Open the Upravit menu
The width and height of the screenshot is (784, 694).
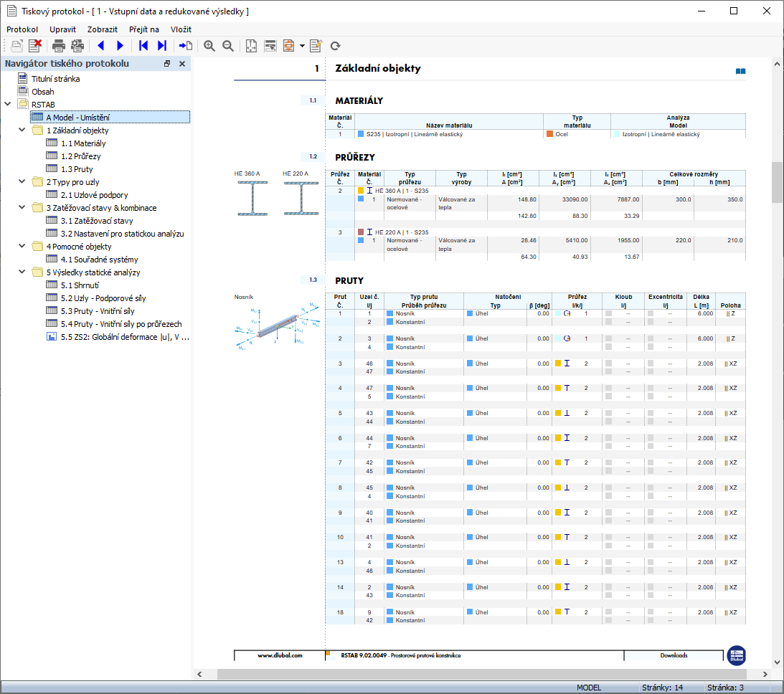(62, 29)
